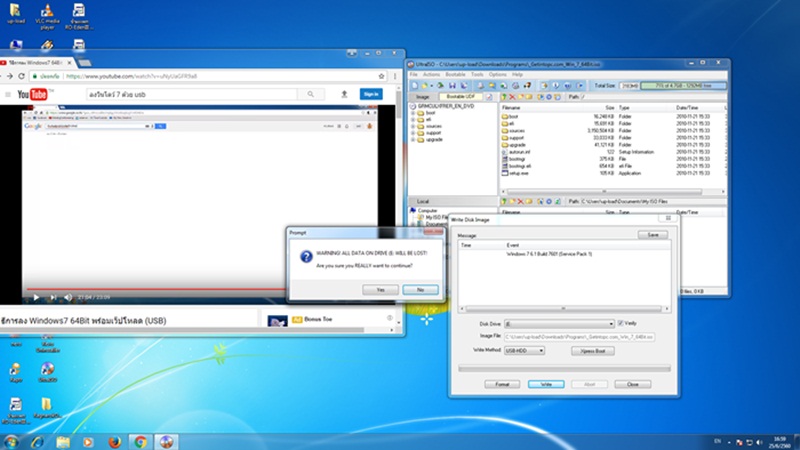The image size is (800, 450).
Task: Expand the support folder in image tree
Action: pyautogui.click(x=413, y=133)
